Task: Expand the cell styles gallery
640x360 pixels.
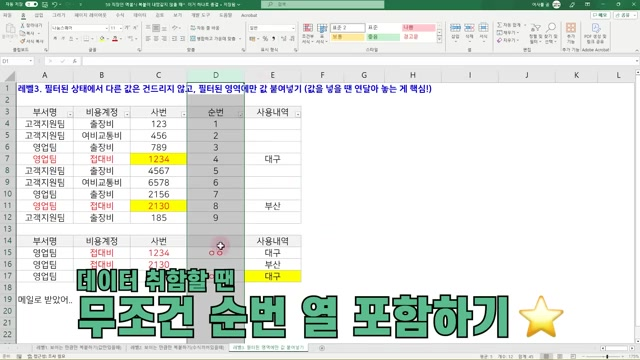Action: (x=439, y=40)
